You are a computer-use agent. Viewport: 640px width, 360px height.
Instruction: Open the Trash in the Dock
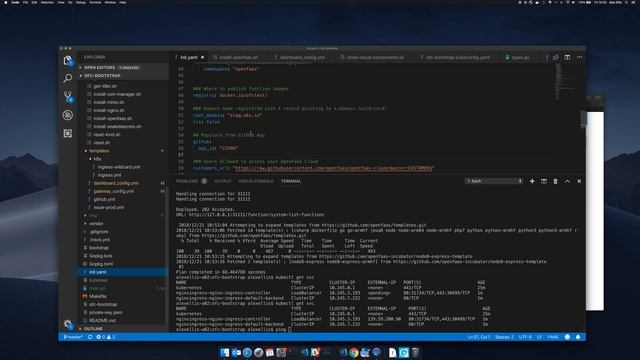(415, 352)
